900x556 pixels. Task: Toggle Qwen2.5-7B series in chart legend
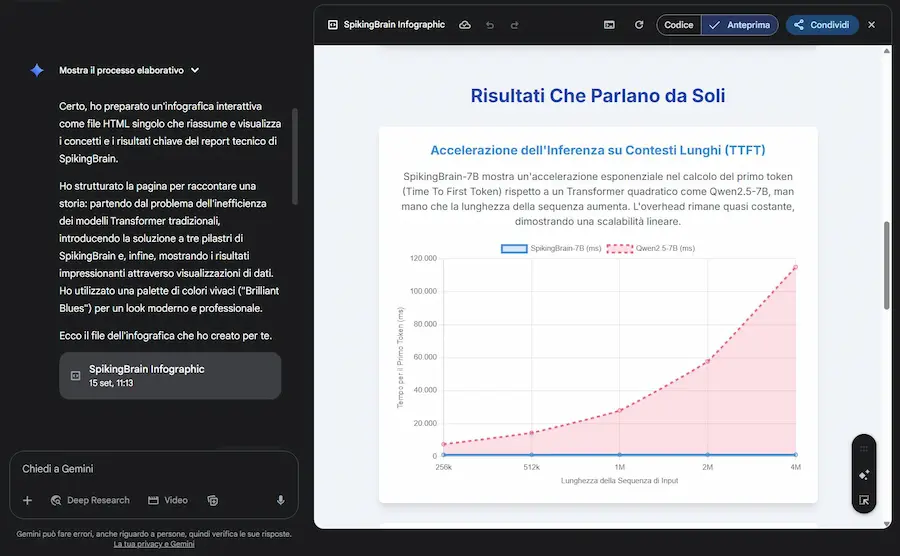point(651,248)
